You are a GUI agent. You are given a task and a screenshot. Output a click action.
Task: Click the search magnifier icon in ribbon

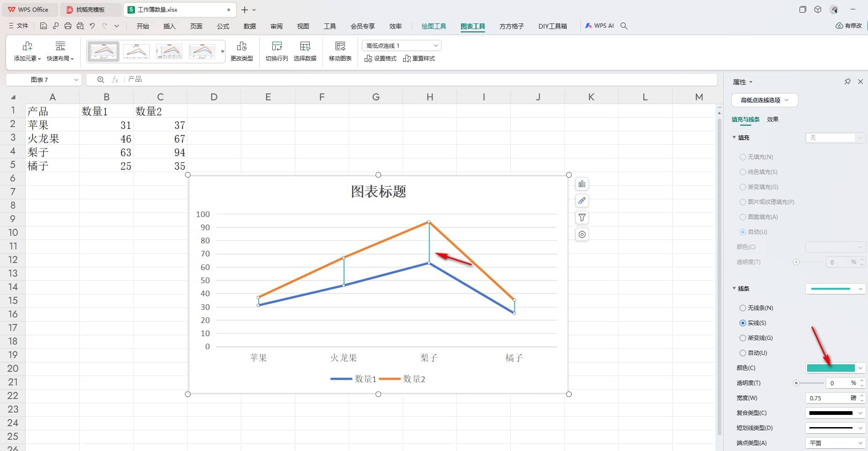pyautogui.click(x=624, y=26)
